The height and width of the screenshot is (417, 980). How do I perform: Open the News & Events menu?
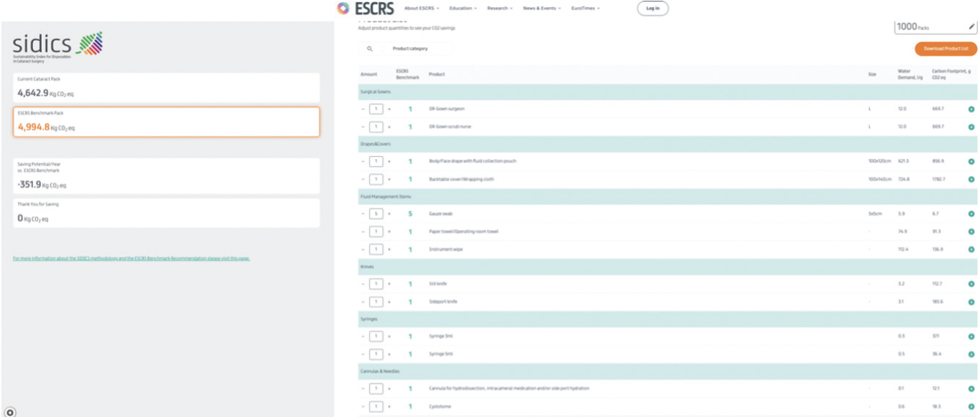(542, 9)
